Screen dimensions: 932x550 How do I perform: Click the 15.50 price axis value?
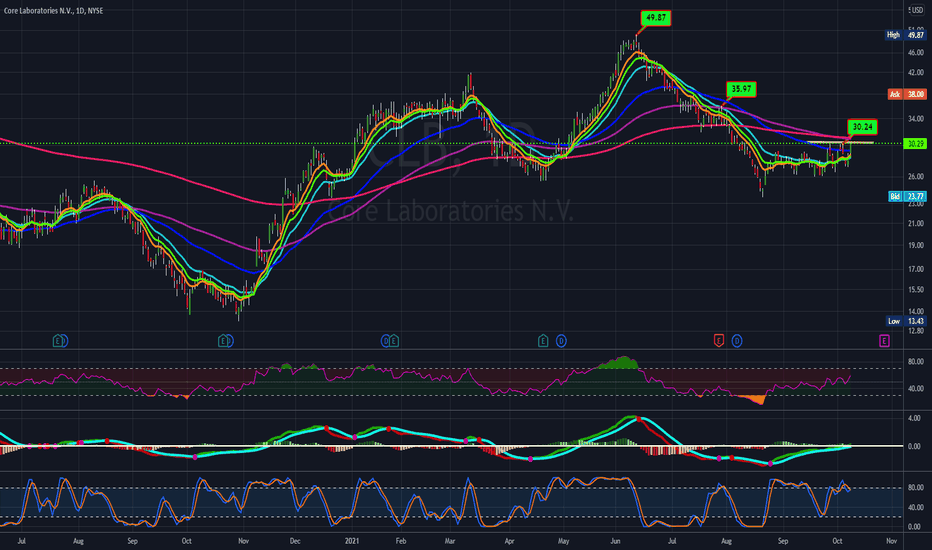pyautogui.click(x=915, y=289)
